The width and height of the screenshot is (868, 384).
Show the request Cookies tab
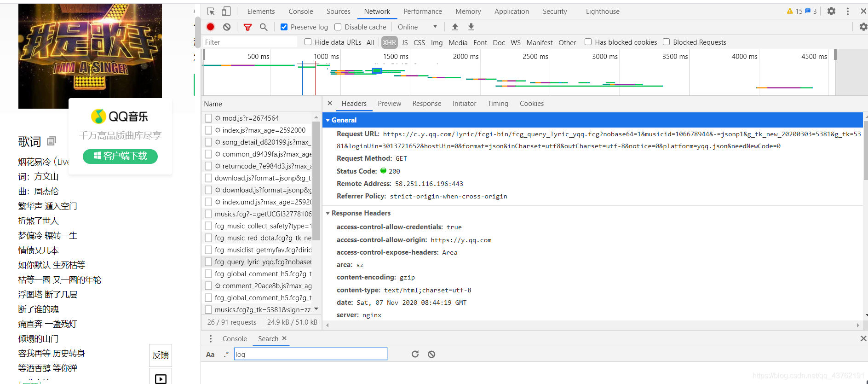[x=532, y=104]
